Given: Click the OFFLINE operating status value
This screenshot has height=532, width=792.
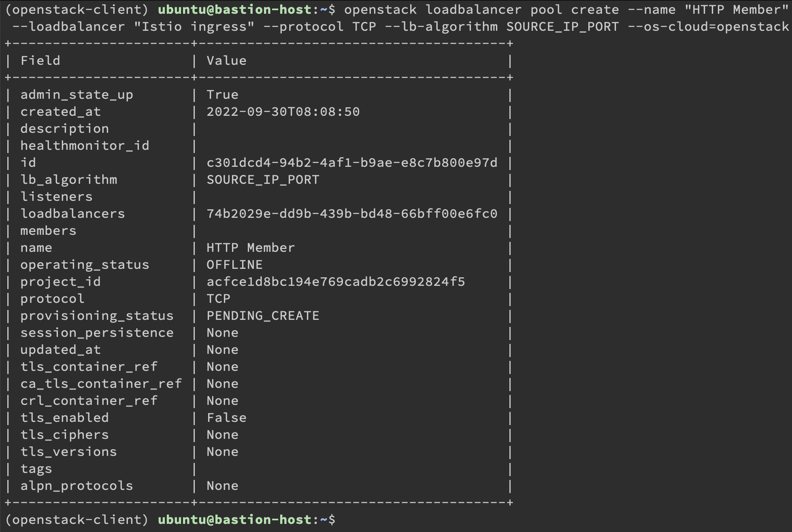Looking at the screenshot, I should (x=234, y=265).
